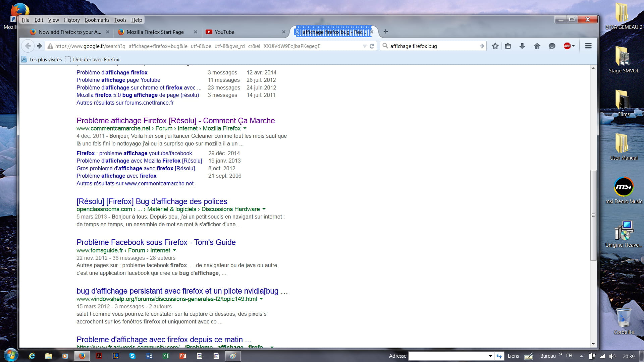This screenshot has height=362, width=644.
Task: Open the Tools menu
Action: pos(120,20)
